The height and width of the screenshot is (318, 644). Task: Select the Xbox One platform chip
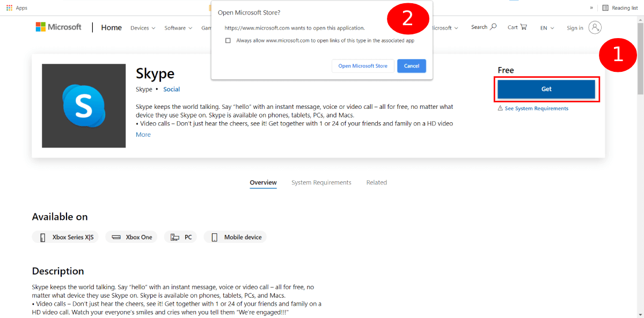131,237
